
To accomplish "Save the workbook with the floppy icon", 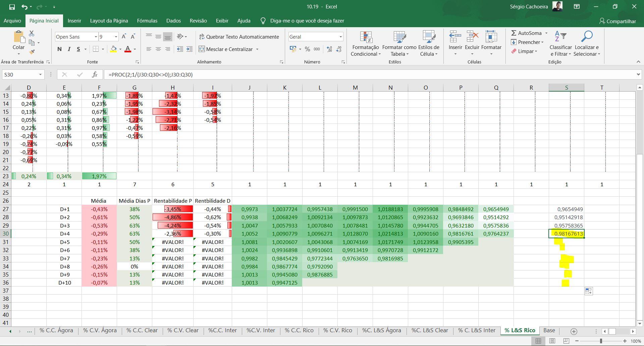I will point(12,7).
